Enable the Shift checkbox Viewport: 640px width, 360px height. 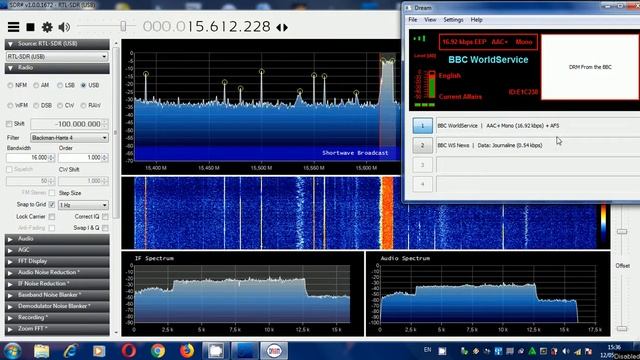coord(9,124)
